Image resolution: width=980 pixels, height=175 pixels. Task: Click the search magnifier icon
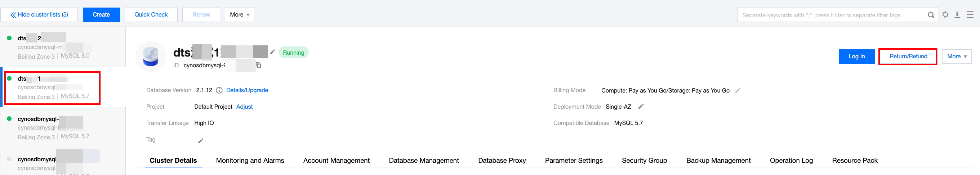931,15
